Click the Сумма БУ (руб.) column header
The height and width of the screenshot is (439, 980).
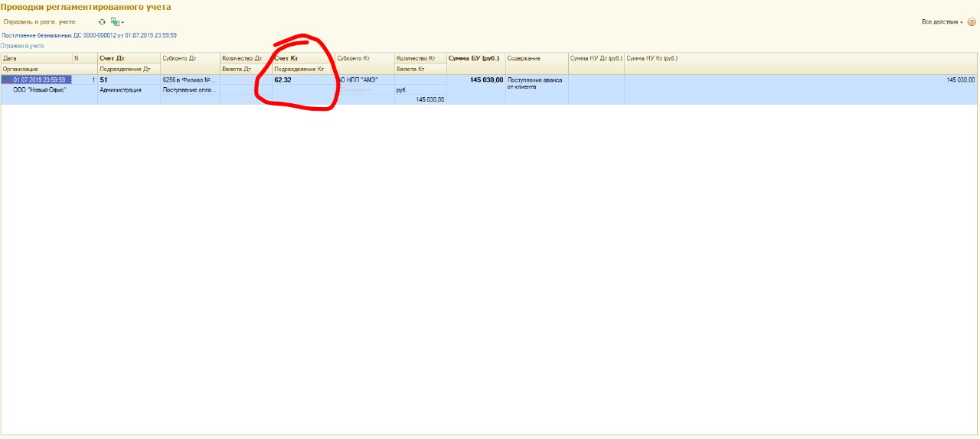pyautogui.click(x=474, y=58)
